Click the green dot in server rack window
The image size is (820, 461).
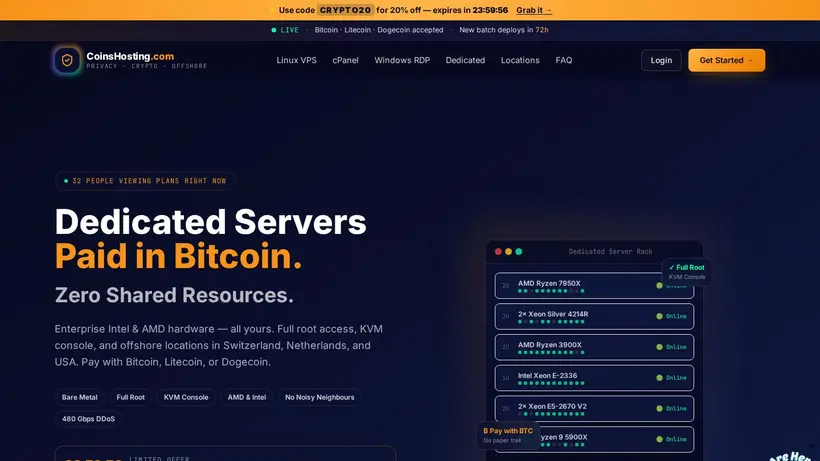click(x=519, y=251)
